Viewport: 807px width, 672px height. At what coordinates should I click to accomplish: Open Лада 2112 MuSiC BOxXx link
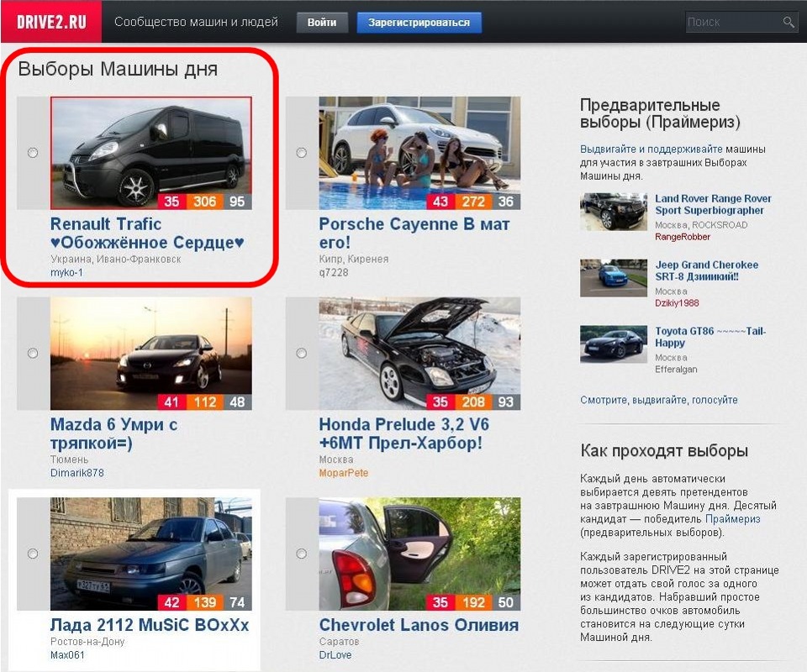click(x=150, y=625)
